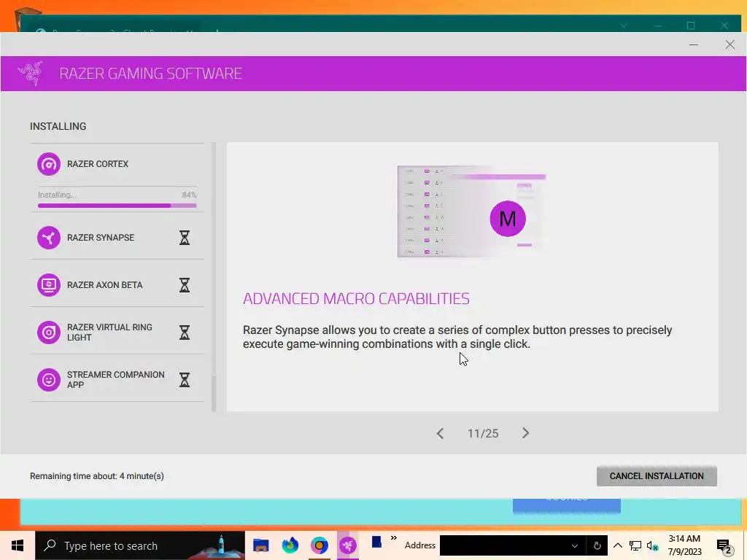Click the Razer Cortex installing progress bar
Image resolution: width=747 pixels, height=560 pixels.
(117, 206)
